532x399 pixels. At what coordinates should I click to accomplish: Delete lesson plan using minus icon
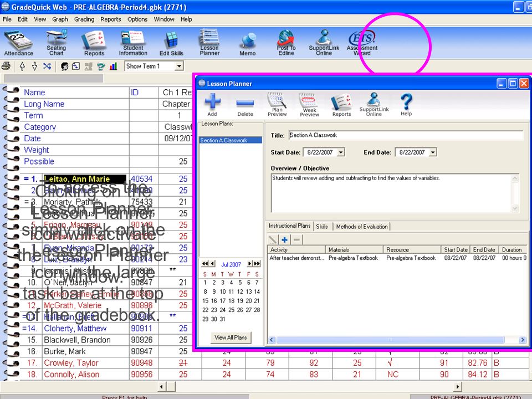[x=245, y=107]
